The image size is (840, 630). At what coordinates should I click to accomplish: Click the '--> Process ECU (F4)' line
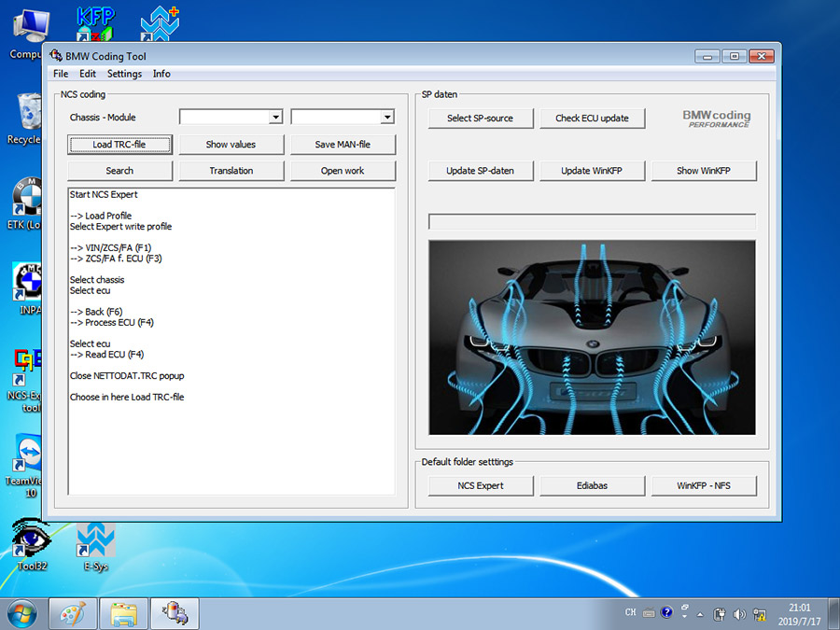[x=111, y=323]
